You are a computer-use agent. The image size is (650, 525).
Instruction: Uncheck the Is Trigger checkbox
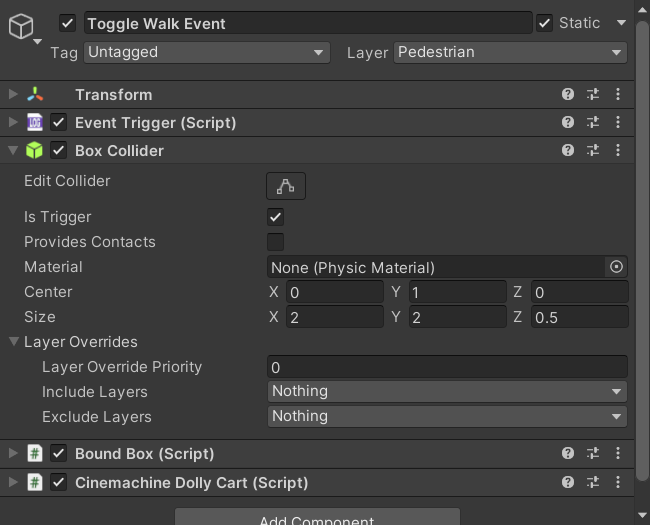[x=276, y=217]
